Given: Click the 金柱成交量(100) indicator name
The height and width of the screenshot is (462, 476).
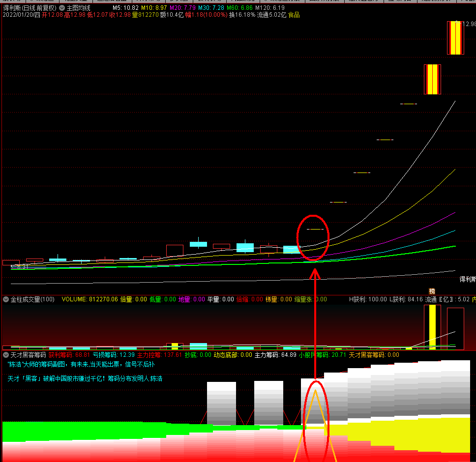Looking at the screenshot, I should 32,299.
